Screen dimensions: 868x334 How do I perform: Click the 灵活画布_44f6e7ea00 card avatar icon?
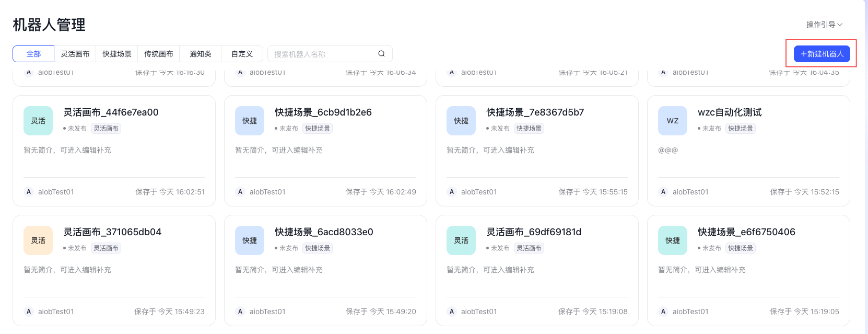[38, 121]
